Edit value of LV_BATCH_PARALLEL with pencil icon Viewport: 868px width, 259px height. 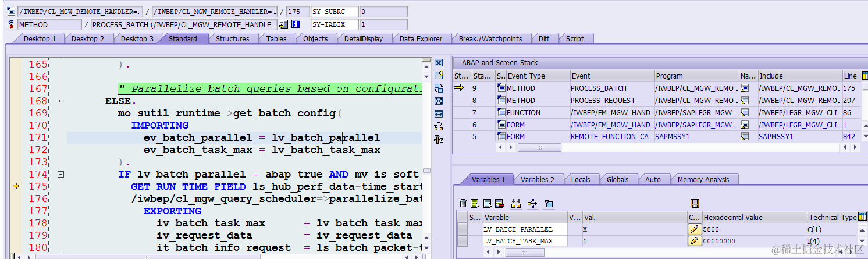click(x=694, y=229)
